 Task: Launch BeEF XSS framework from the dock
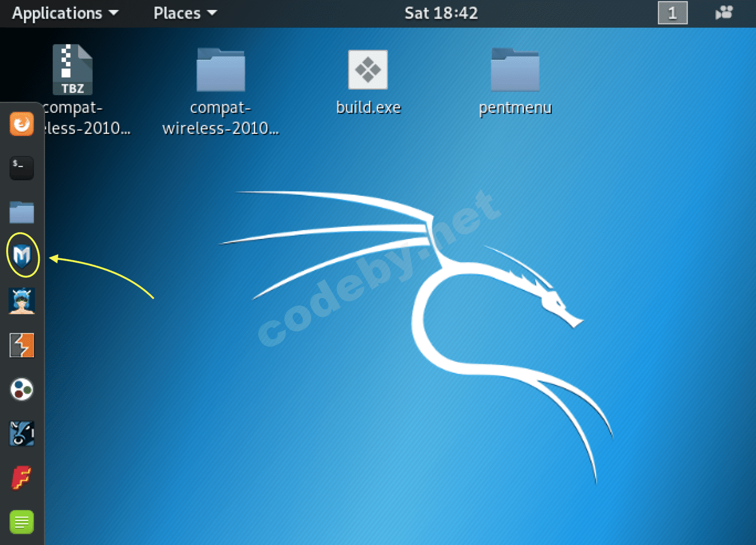coord(22,434)
